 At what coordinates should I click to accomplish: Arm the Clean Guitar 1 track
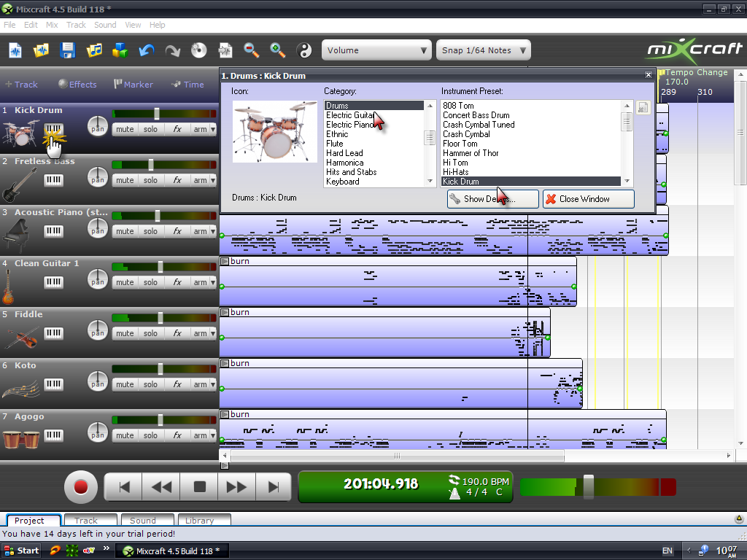[200, 282]
